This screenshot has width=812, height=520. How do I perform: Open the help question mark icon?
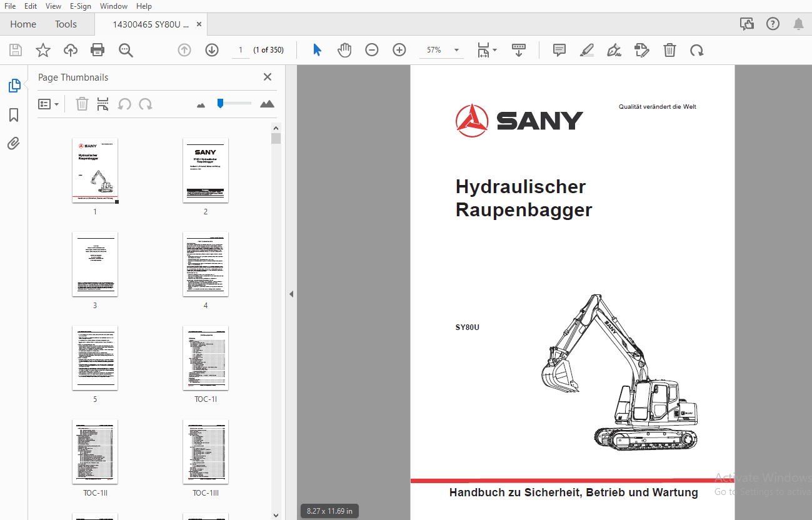coord(773,24)
